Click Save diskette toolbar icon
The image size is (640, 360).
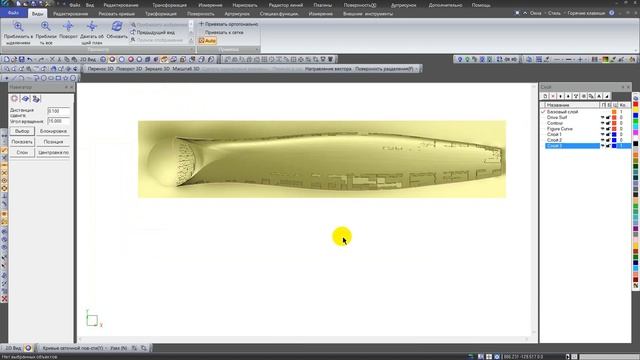tap(21, 60)
